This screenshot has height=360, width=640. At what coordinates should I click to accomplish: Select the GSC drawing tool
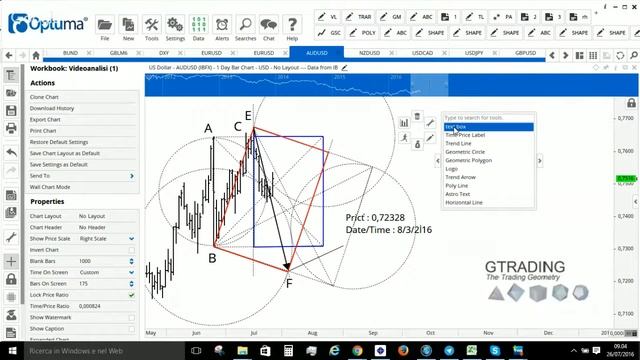[329, 33]
